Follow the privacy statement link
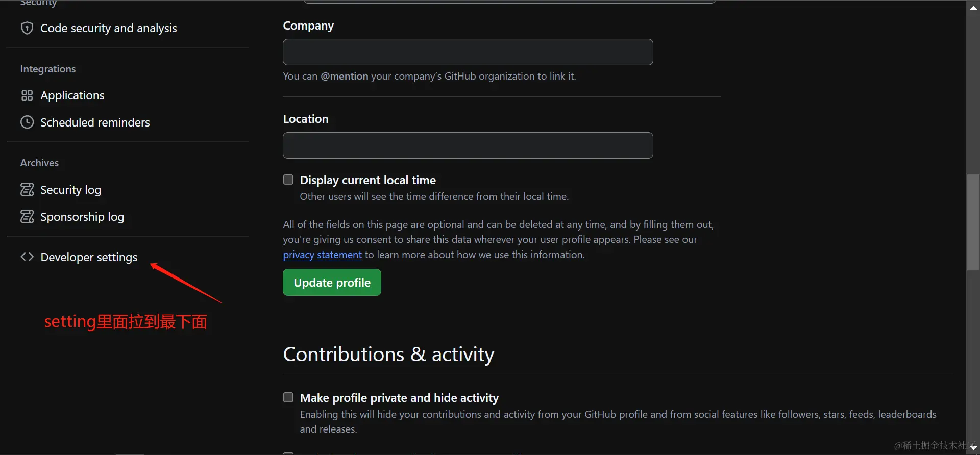Screen dimensions: 980x455 point(322,255)
